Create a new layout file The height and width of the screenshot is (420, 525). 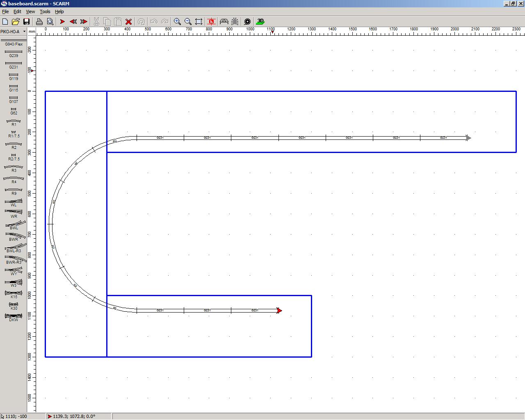pyautogui.click(x=5, y=21)
